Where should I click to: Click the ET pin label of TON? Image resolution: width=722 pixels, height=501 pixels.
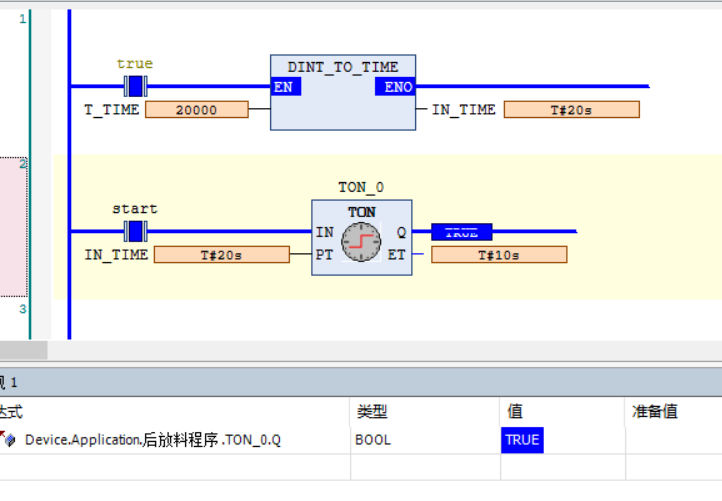(396, 255)
